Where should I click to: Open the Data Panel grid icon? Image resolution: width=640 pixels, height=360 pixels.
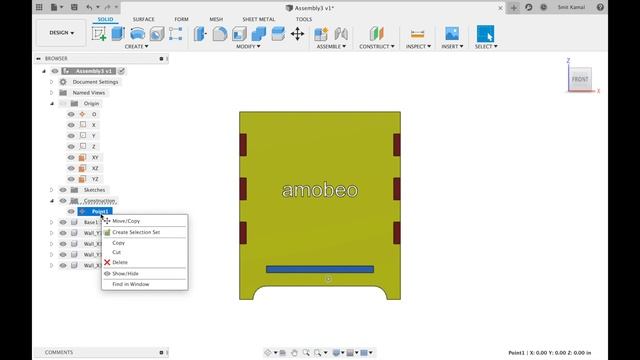coord(39,7)
